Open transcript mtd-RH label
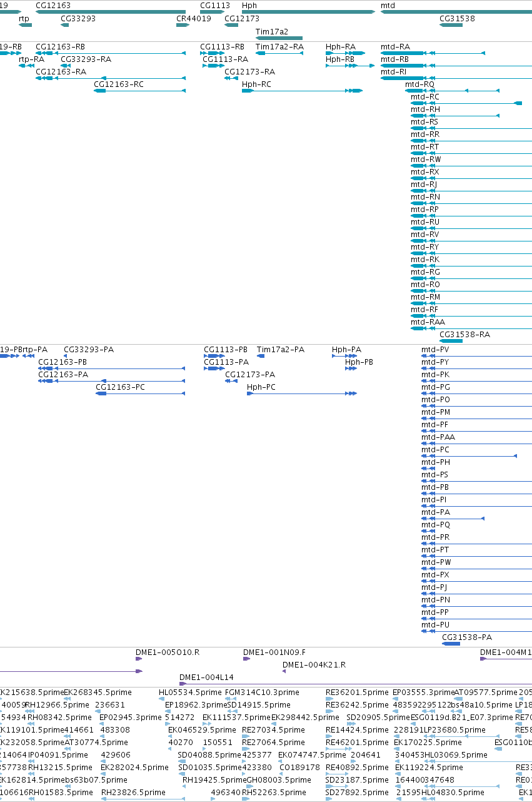This screenshot has height=802, width=532. [425, 109]
